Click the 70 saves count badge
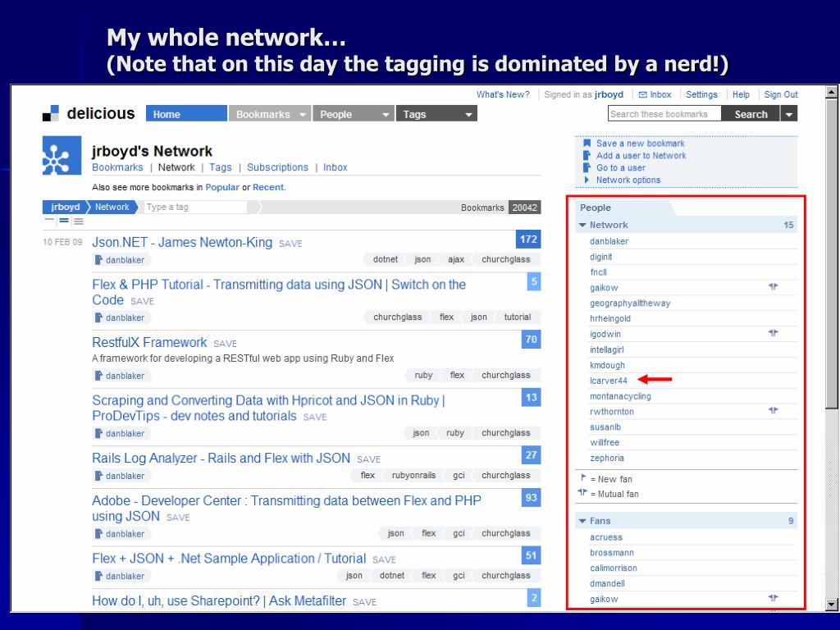 click(x=531, y=339)
